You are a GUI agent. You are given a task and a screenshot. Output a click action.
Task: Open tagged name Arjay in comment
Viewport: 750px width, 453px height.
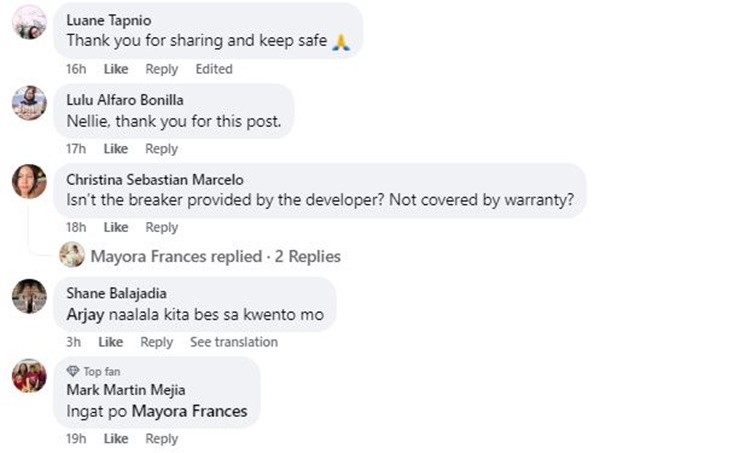tap(86, 315)
